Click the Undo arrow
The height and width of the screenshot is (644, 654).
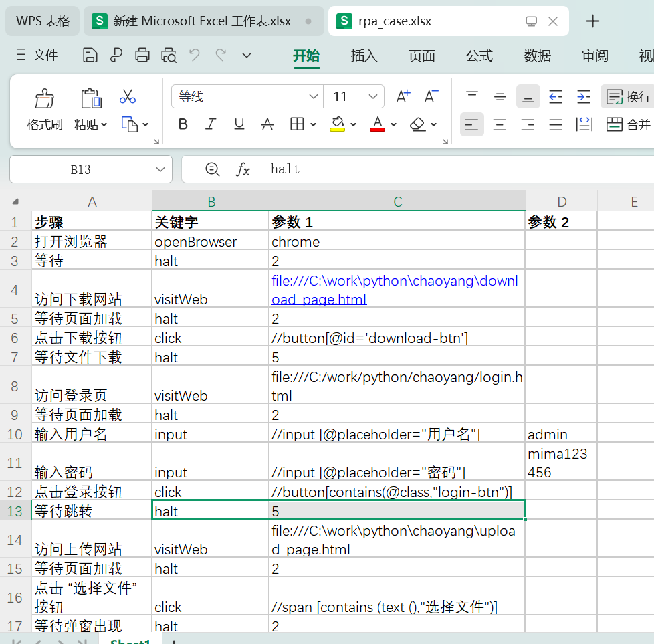(195, 55)
